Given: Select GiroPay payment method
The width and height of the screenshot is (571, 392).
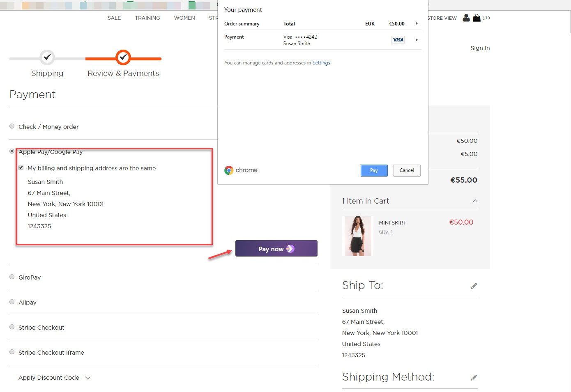Looking at the screenshot, I should pos(12,277).
